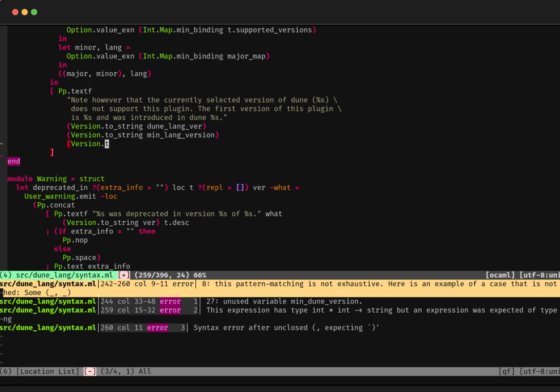The image size is (560, 392).
Task: Click the red close window button
Action: [15, 12]
